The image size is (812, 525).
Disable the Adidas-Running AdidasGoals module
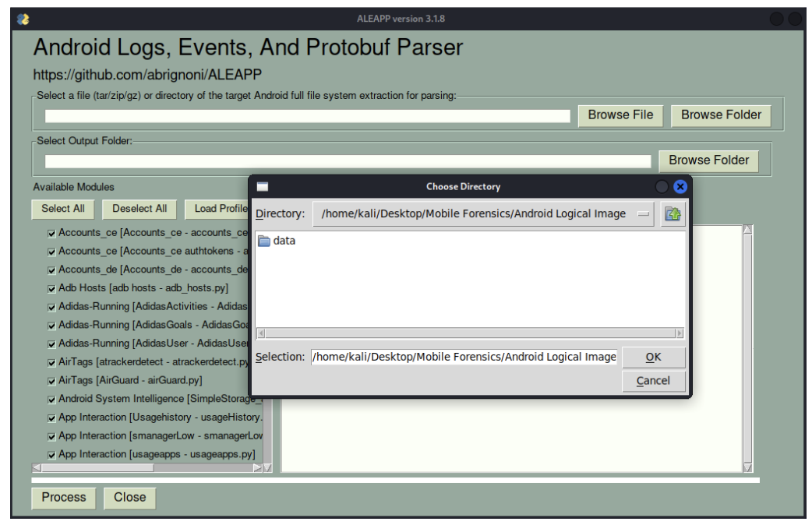point(50,325)
